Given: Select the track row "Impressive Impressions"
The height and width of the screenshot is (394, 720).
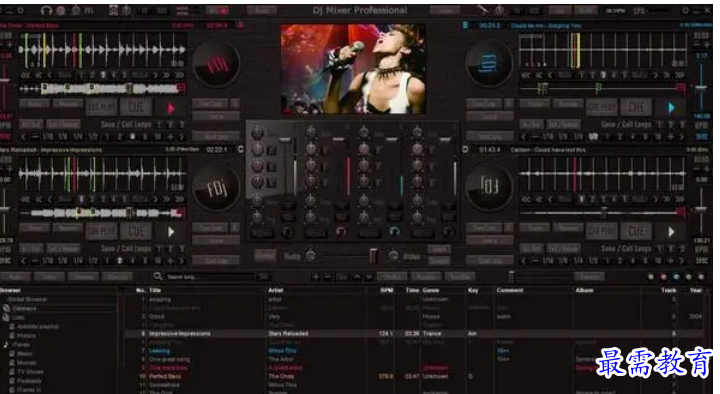Looking at the screenshot, I should pyautogui.click(x=414, y=334).
